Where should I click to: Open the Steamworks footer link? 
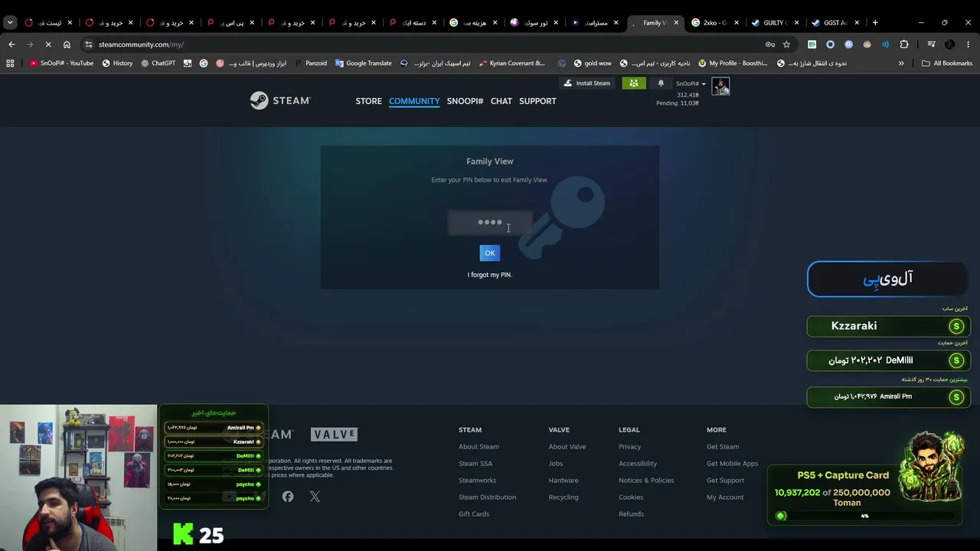click(477, 481)
